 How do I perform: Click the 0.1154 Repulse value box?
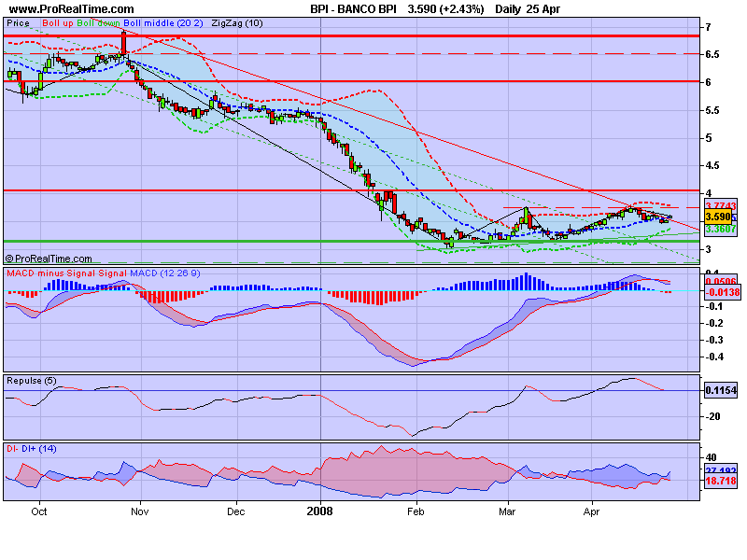[x=719, y=392]
